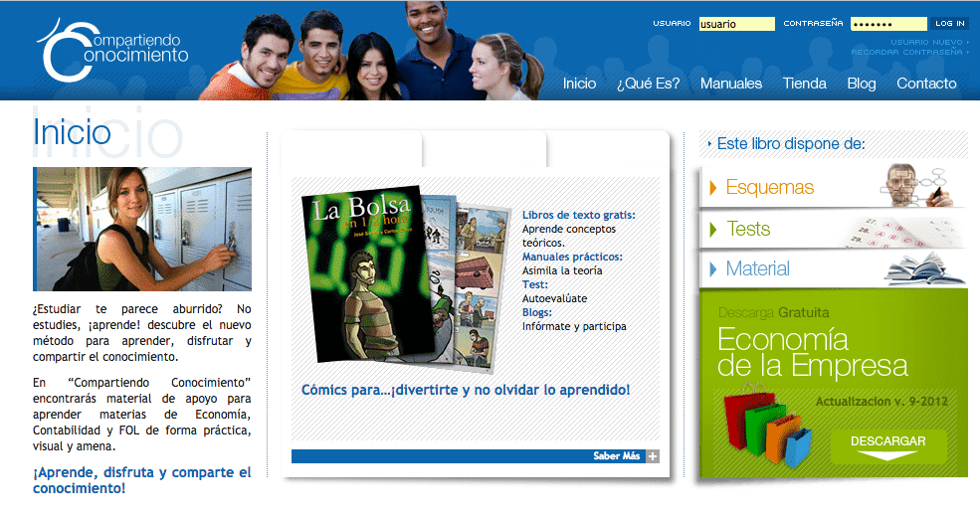Image resolution: width=980 pixels, height=518 pixels.
Task: Click the diagram image in Esquemas row
Action: coord(921,185)
